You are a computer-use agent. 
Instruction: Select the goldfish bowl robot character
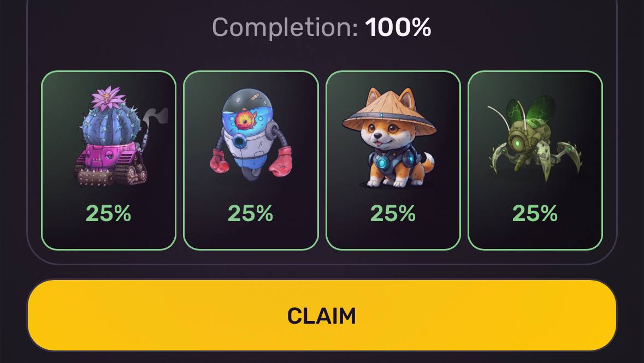tap(251, 134)
